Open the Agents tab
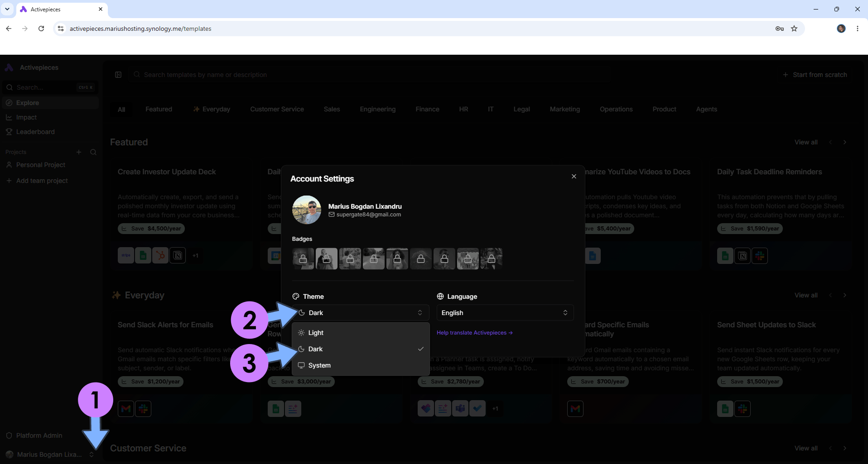 coord(706,109)
